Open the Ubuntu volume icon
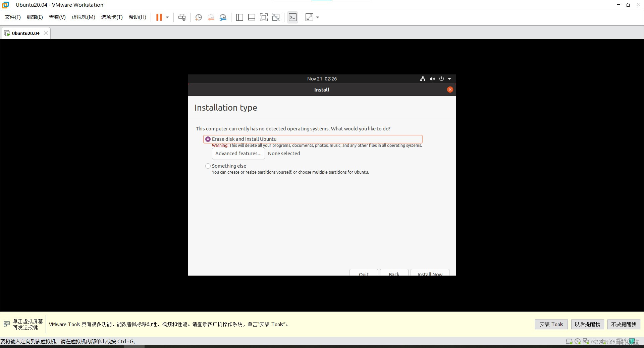This screenshot has width=644, height=348. [432, 79]
